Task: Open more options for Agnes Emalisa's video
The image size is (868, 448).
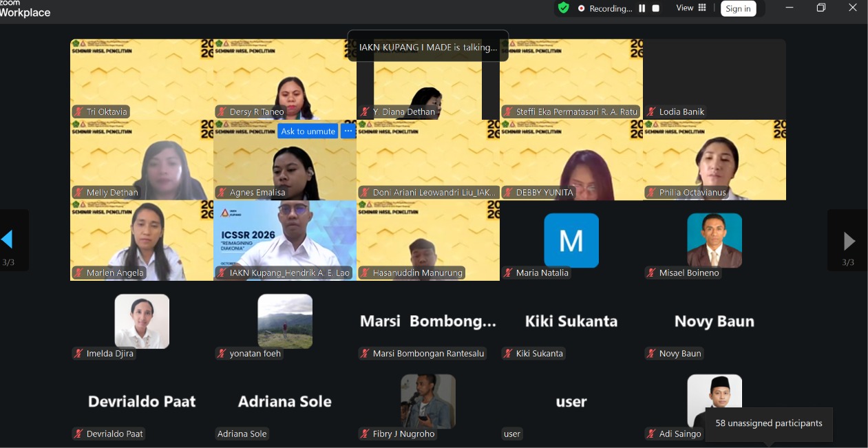Action: (x=348, y=131)
